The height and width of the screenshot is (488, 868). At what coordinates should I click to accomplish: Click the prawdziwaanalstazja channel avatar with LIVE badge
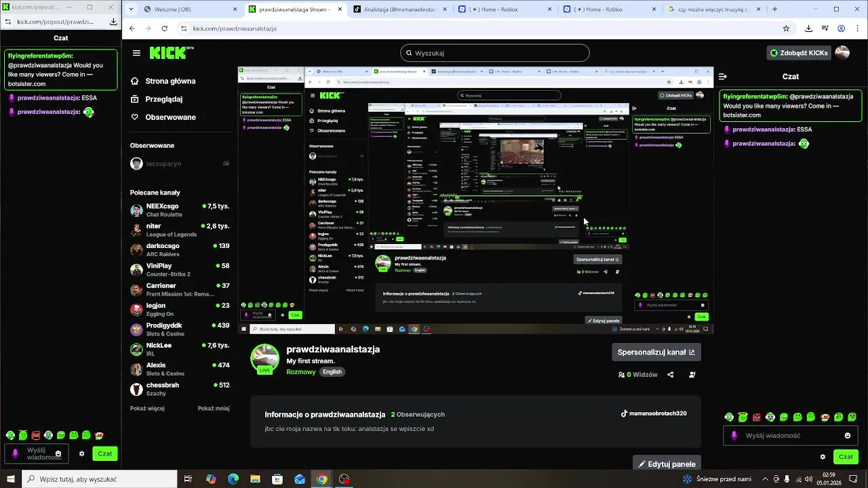(264, 359)
